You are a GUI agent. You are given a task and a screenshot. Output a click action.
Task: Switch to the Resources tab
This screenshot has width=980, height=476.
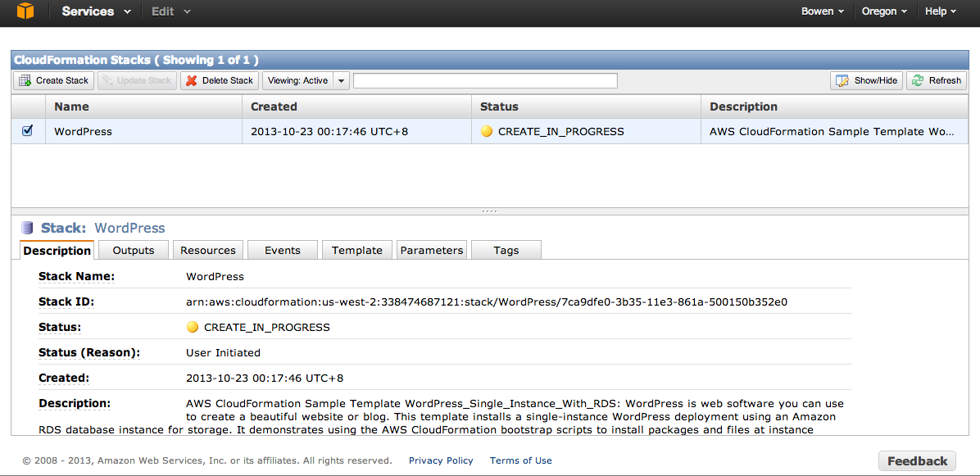point(208,251)
